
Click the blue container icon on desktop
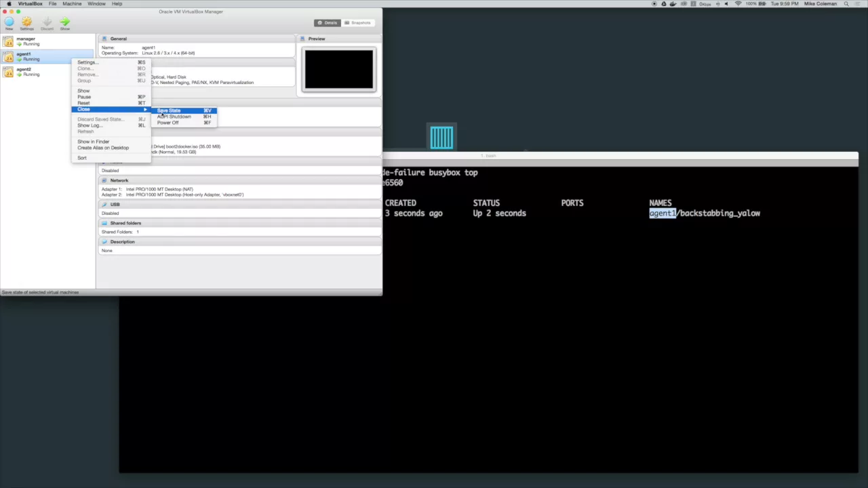click(x=441, y=138)
